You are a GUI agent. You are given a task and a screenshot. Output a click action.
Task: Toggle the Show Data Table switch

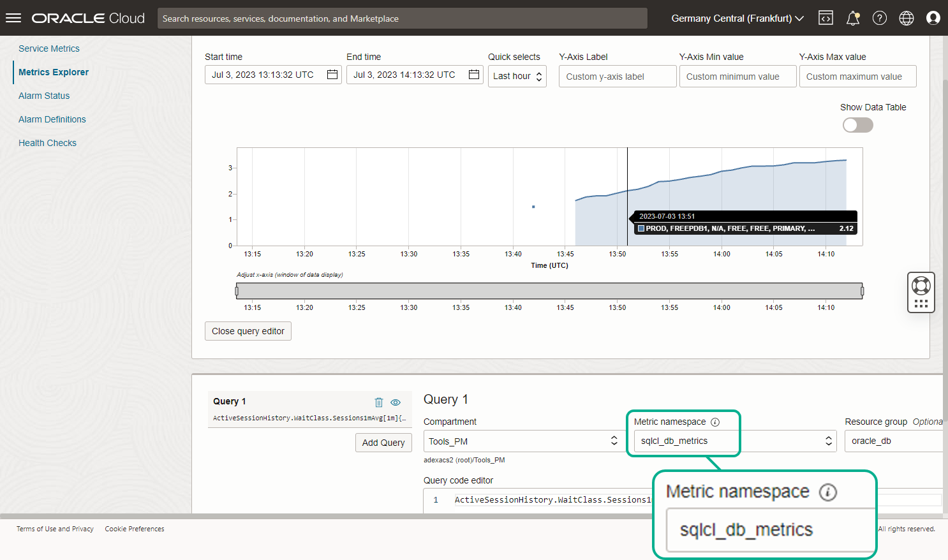(x=857, y=125)
